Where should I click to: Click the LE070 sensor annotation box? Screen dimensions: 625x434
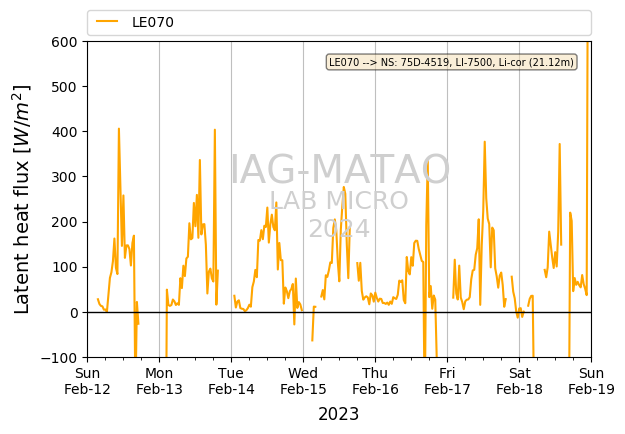pos(451,62)
